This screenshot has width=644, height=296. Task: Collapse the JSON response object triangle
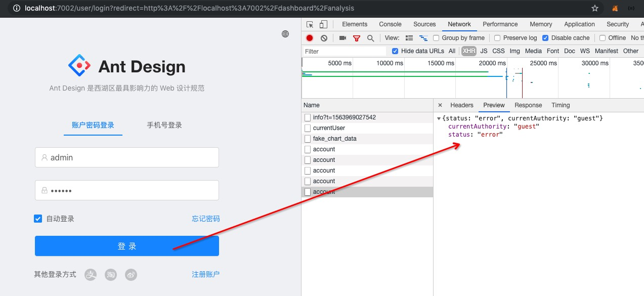[x=439, y=118]
